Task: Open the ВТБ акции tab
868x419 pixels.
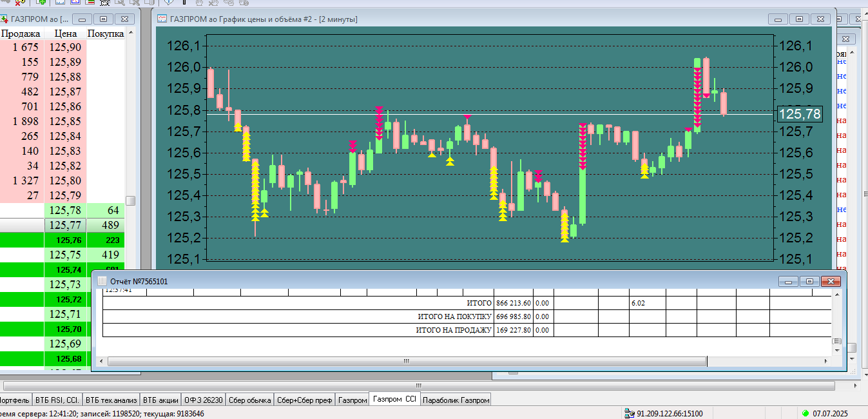Action: 161,400
